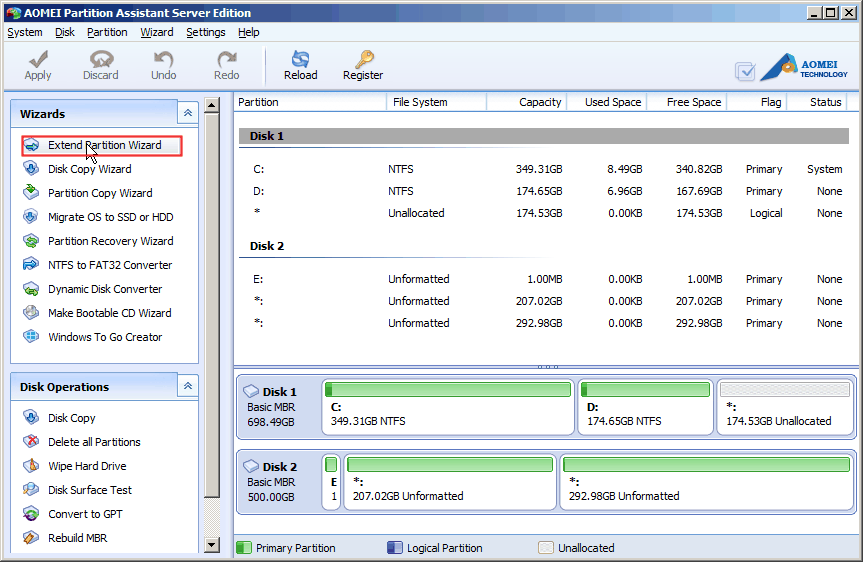Start Windows To Go Creator
Viewport: 863px width, 562px height.
104,337
